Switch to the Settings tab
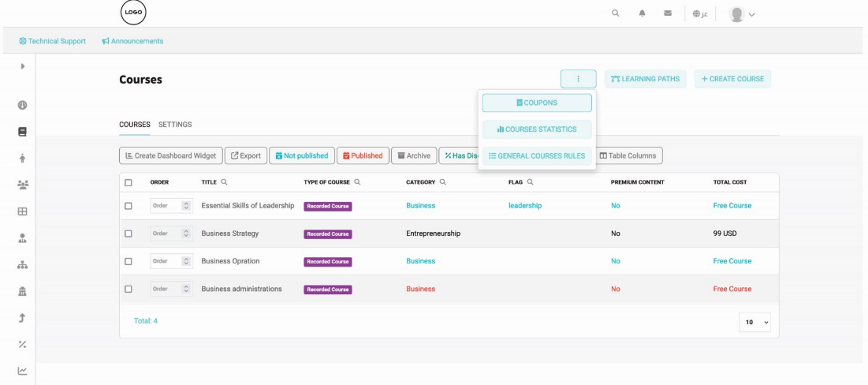This screenshot has width=868, height=385. [x=175, y=125]
